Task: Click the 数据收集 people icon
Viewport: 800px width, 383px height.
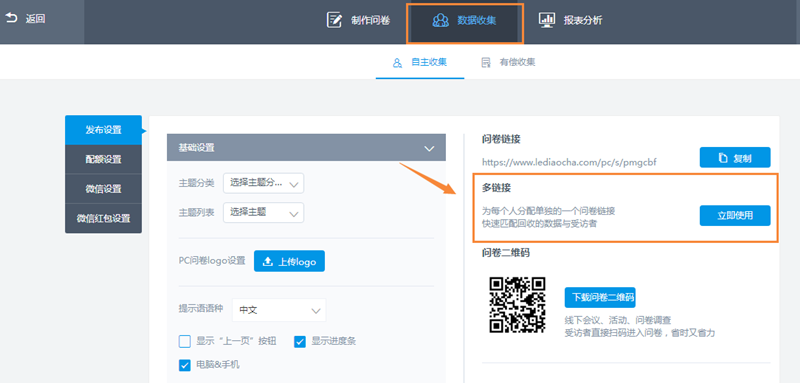Action: pos(440,20)
